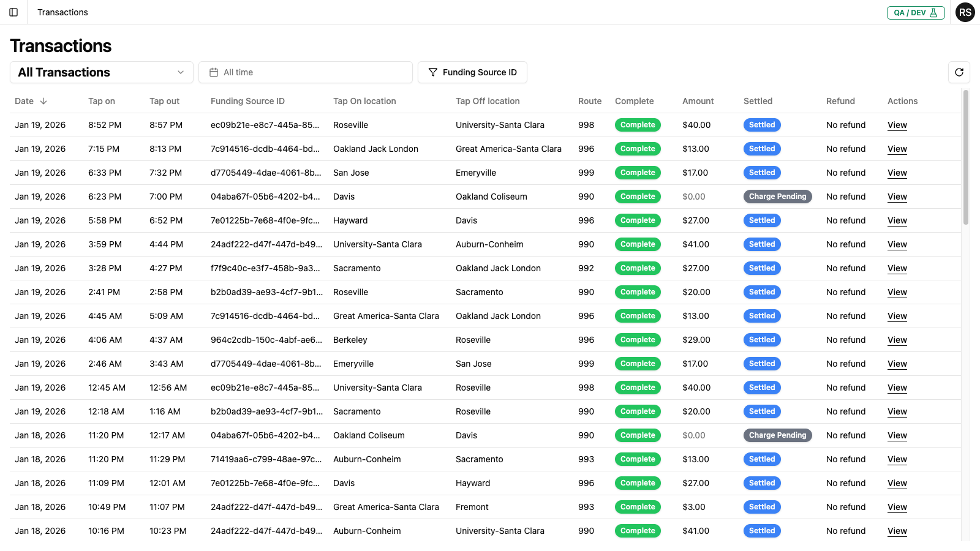Click the Amount column header

698,101
